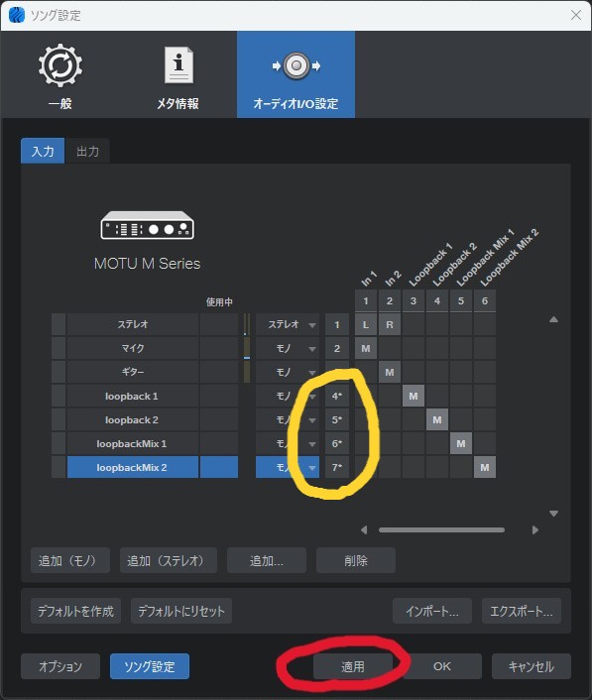Select the loopbackMix 1 input row name
The image size is (592, 700).
coord(132,444)
